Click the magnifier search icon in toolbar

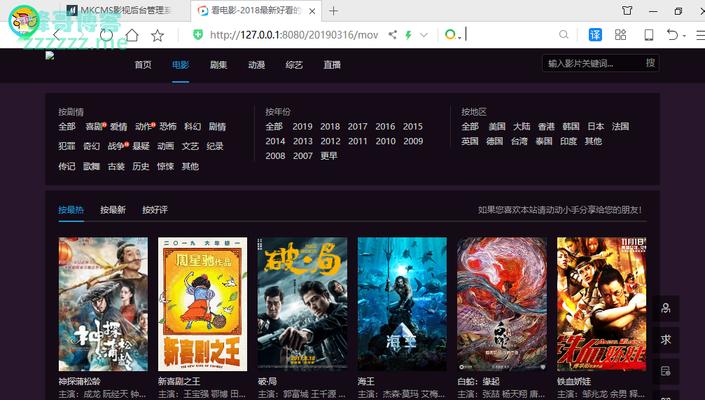coord(563,35)
